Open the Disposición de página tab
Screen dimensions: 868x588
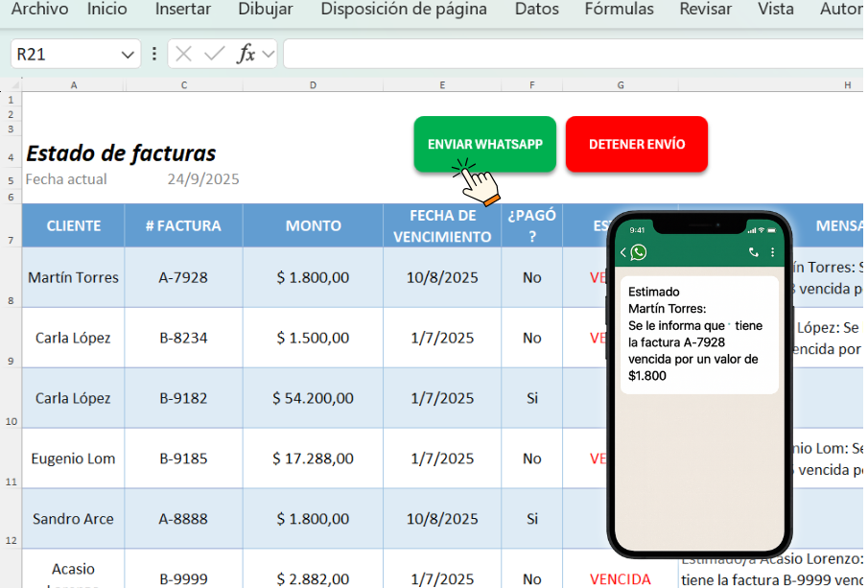pyautogui.click(x=404, y=10)
